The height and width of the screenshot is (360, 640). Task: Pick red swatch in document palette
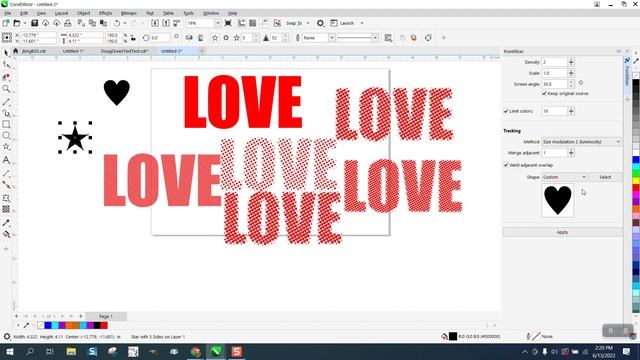point(104,325)
